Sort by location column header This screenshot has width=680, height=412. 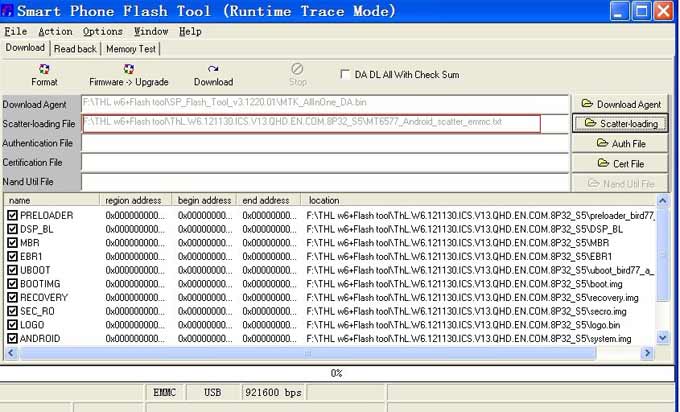pyautogui.click(x=478, y=200)
